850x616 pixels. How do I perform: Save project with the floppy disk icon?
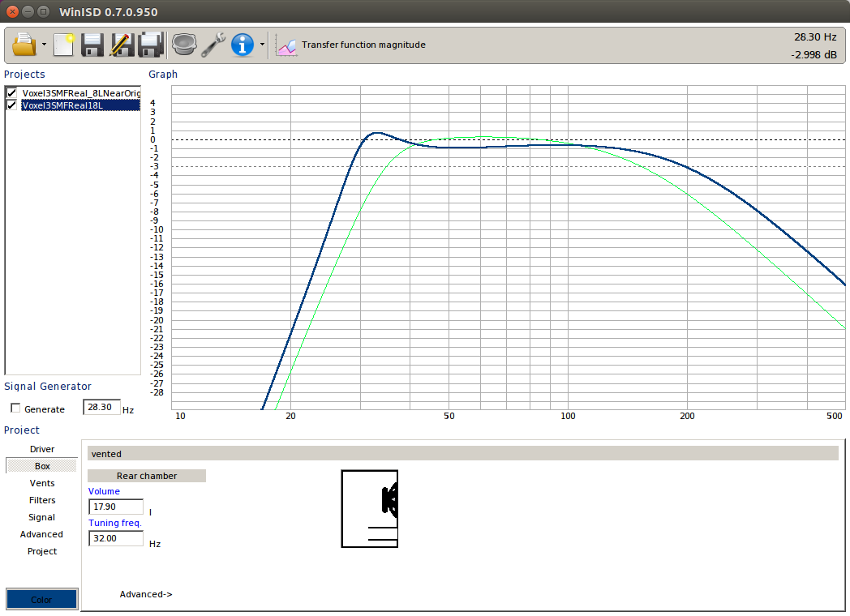pos(92,45)
